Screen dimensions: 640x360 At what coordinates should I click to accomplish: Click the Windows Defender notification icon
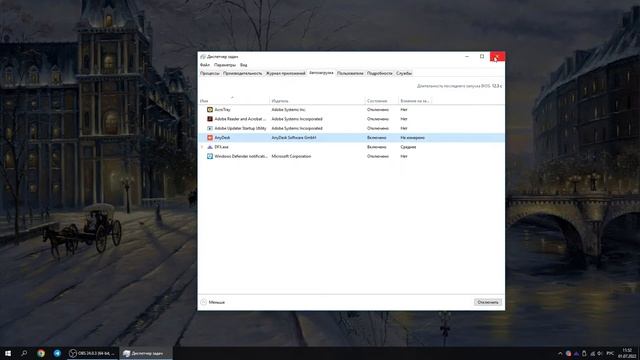pos(210,156)
